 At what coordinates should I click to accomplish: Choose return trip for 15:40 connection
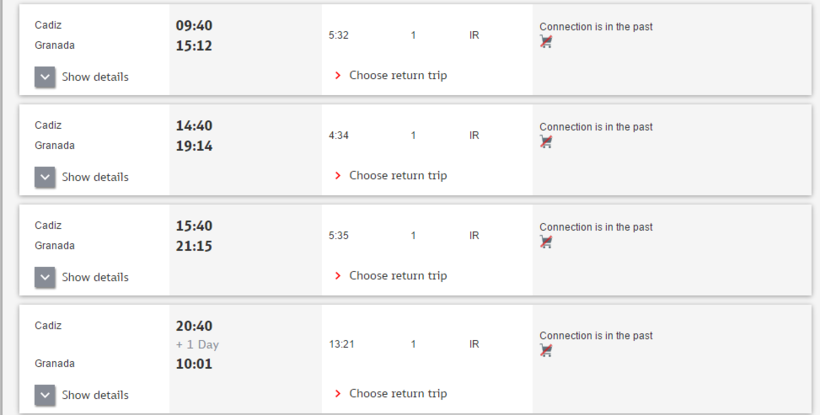pyautogui.click(x=397, y=275)
